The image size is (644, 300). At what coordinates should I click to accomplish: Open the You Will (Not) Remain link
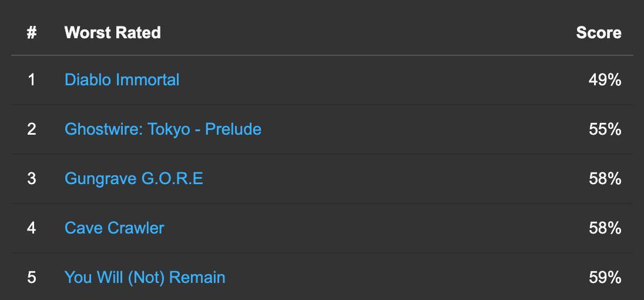tap(145, 277)
